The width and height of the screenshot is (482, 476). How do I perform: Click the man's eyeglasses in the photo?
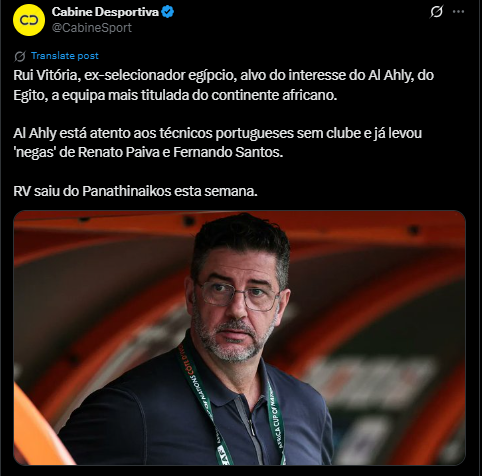238,295
